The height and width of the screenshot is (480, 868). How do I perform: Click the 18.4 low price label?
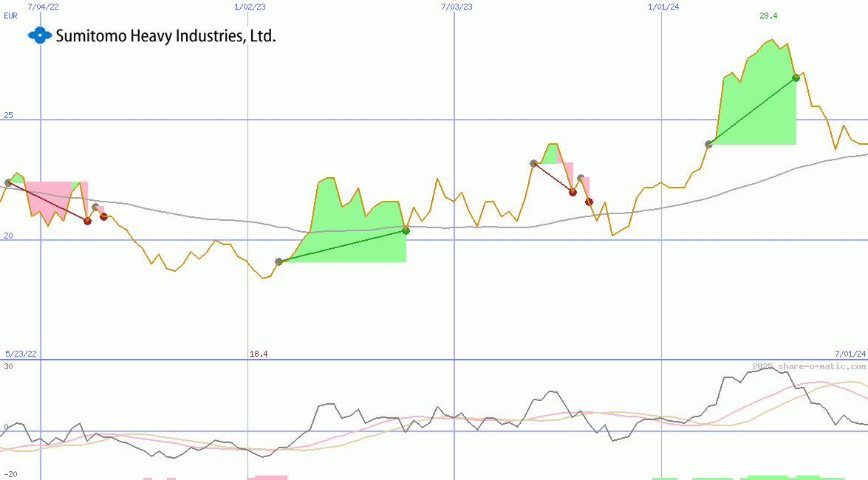(x=259, y=354)
